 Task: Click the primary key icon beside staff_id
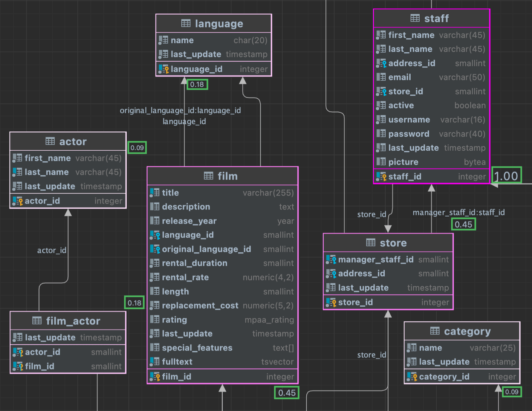(x=381, y=176)
